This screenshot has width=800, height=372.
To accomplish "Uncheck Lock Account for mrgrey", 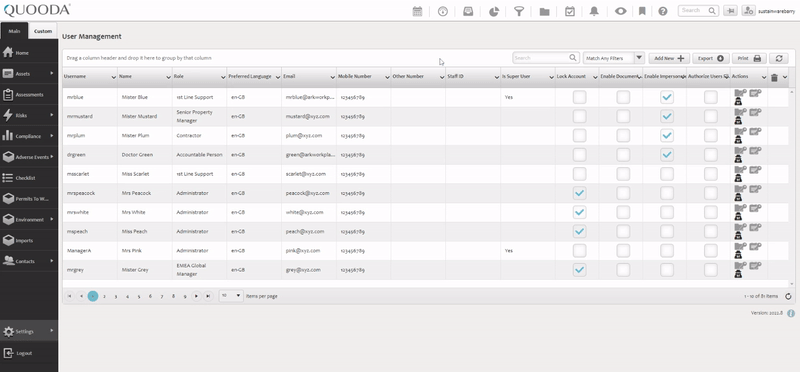I will point(579,270).
